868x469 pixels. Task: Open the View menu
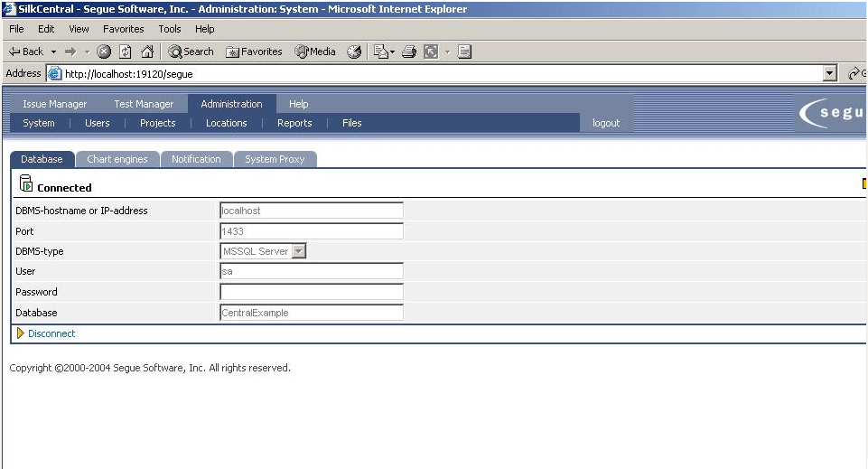click(79, 29)
